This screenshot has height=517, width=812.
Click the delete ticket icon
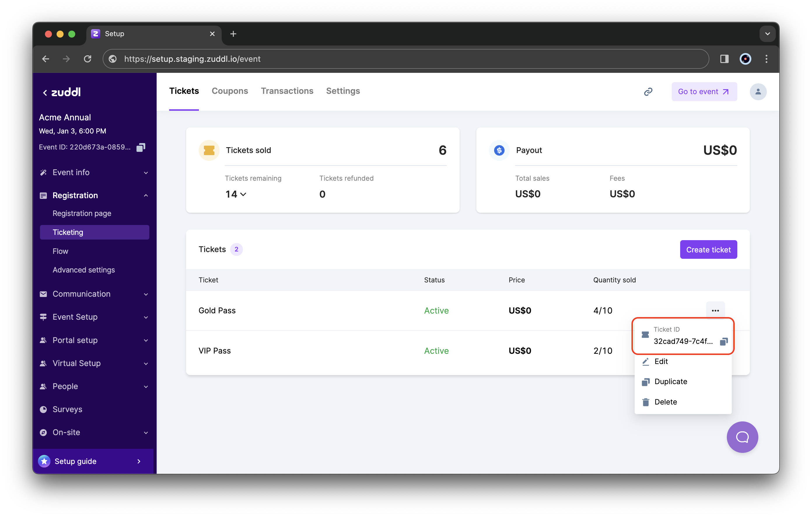(x=645, y=402)
